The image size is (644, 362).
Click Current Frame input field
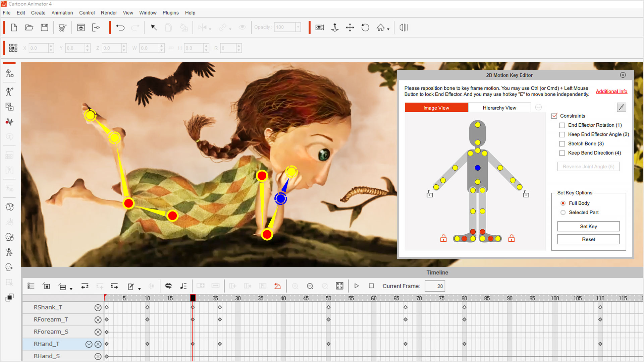(435, 286)
